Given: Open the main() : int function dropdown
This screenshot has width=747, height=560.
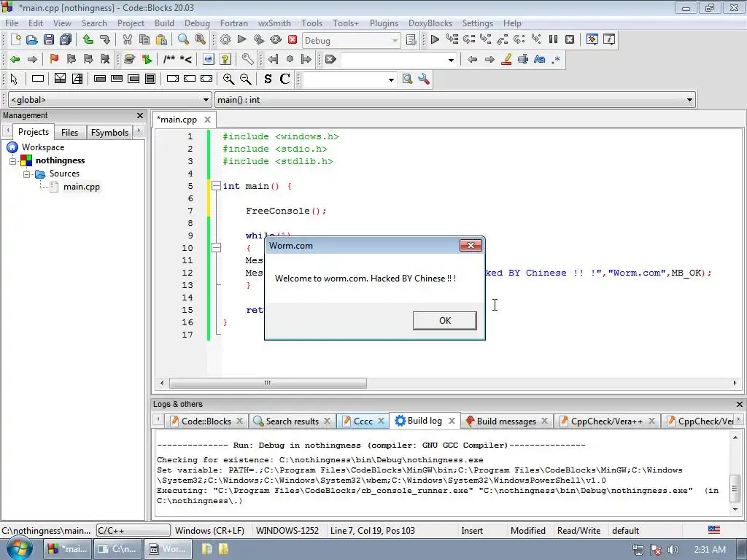Looking at the screenshot, I should (455, 99).
